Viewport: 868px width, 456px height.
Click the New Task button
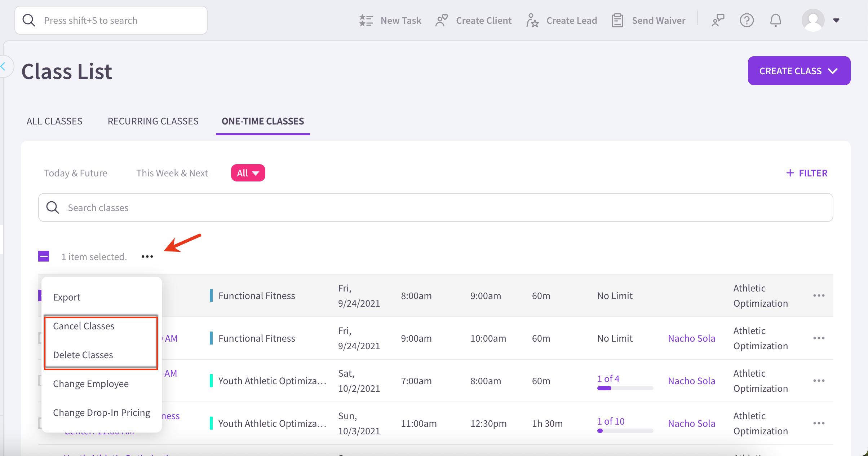pyautogui.click(x=390, y=21)
